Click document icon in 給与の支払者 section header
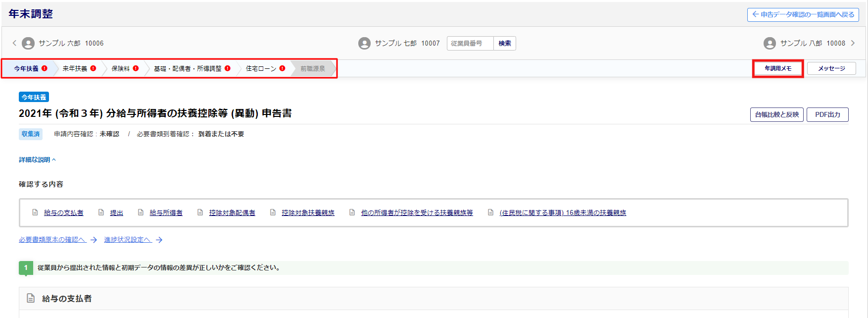The height and width of the screenshot is (318, 868). tap(31, 298)
